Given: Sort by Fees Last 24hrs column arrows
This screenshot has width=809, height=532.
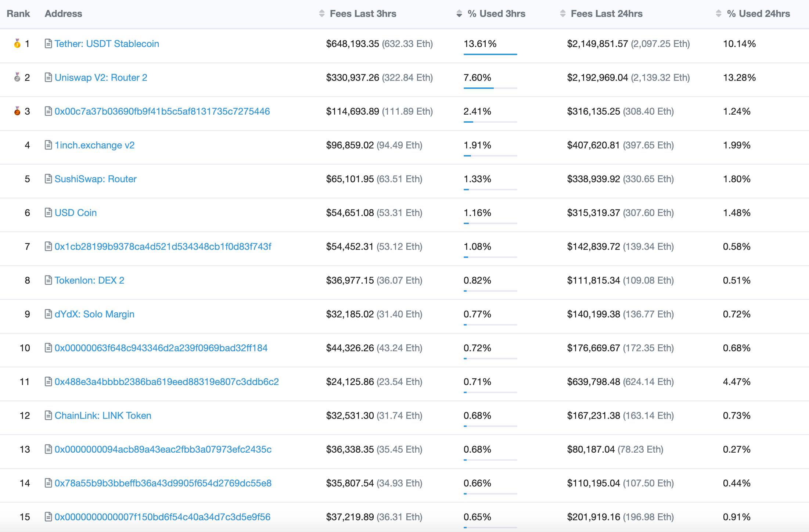Looking at the screenshot, I should tap(563, 14).
